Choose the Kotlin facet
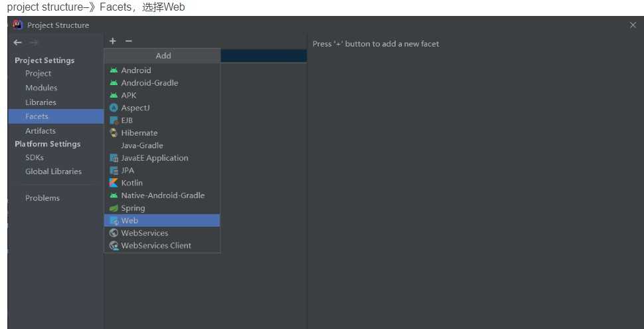Viewport: 644px width, 329px height. pos(162,183)
